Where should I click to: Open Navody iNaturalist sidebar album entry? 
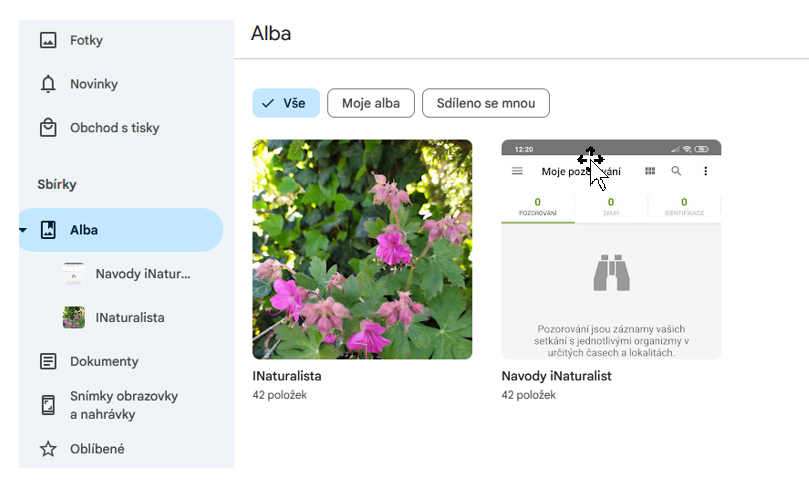[142, 274]
